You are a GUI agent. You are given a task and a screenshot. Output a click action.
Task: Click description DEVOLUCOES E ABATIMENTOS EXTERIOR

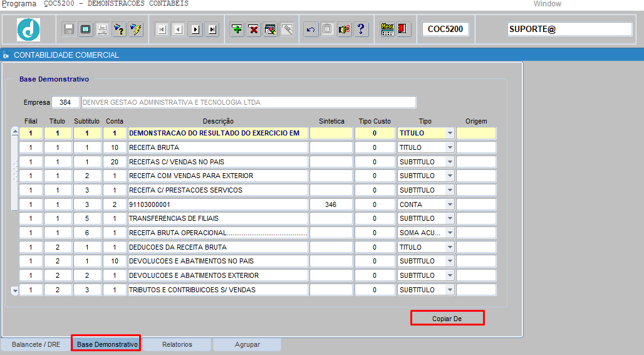click(217, 275)
